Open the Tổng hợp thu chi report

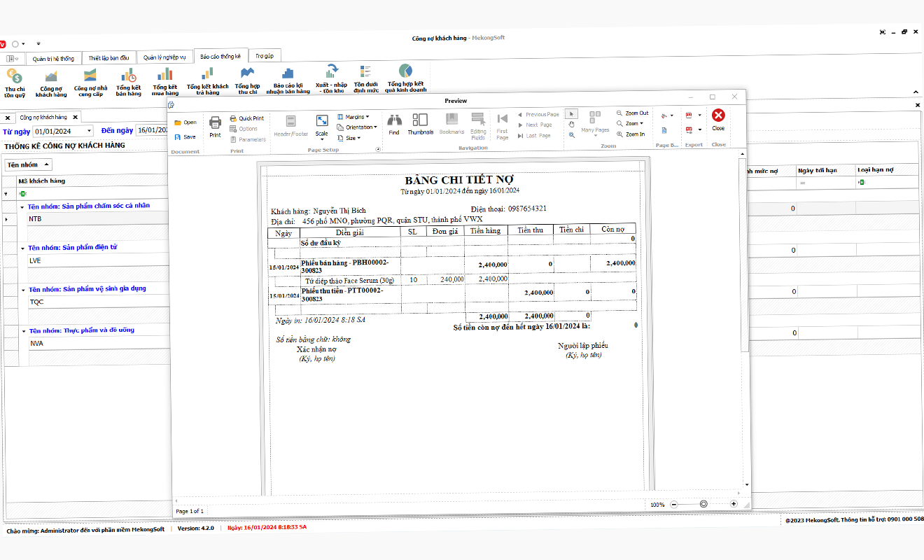247,80
